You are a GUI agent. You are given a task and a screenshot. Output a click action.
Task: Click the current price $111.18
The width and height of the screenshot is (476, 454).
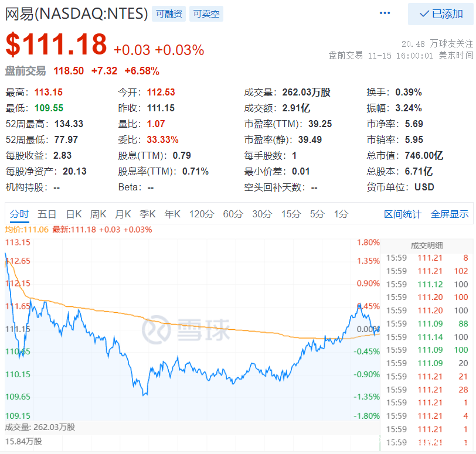coord(56,45)
